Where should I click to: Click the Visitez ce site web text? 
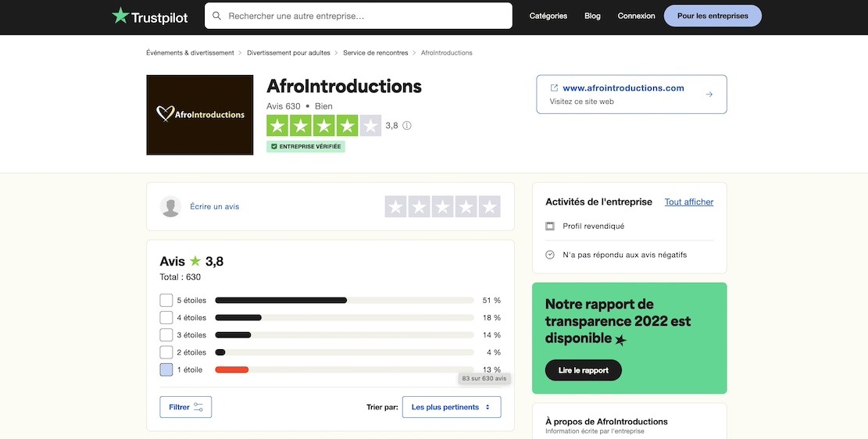(x=581, y=102)
